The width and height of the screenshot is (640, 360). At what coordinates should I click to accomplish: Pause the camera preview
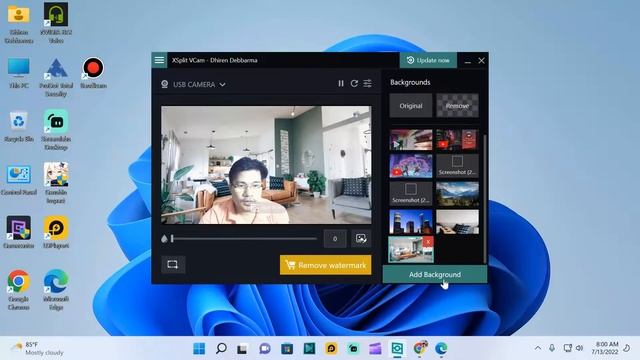(x=341, y=84)
